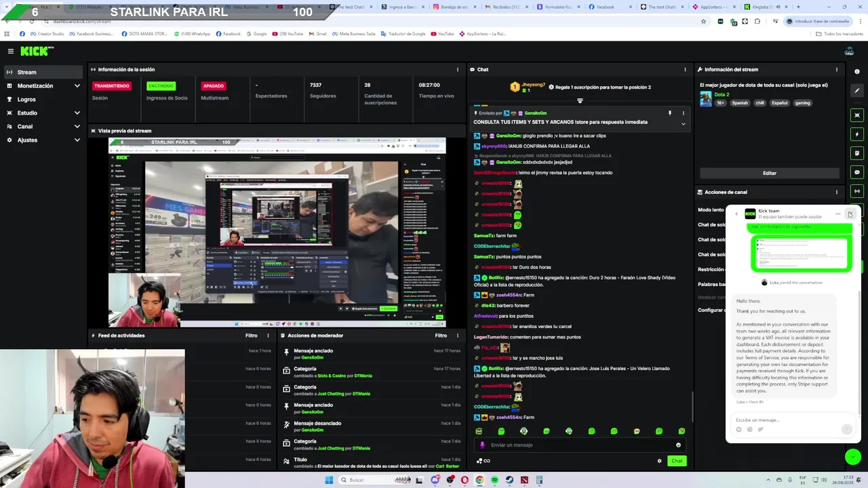Image resolution: width=868 pixels, height=488 pixels.
Task: Open Traductor de Google bookmark
Action: click(403, 33)
